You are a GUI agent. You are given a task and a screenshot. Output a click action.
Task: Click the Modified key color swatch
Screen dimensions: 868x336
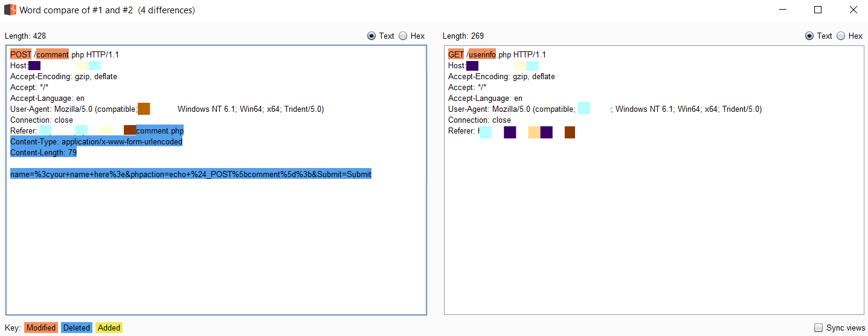(42, 328)
